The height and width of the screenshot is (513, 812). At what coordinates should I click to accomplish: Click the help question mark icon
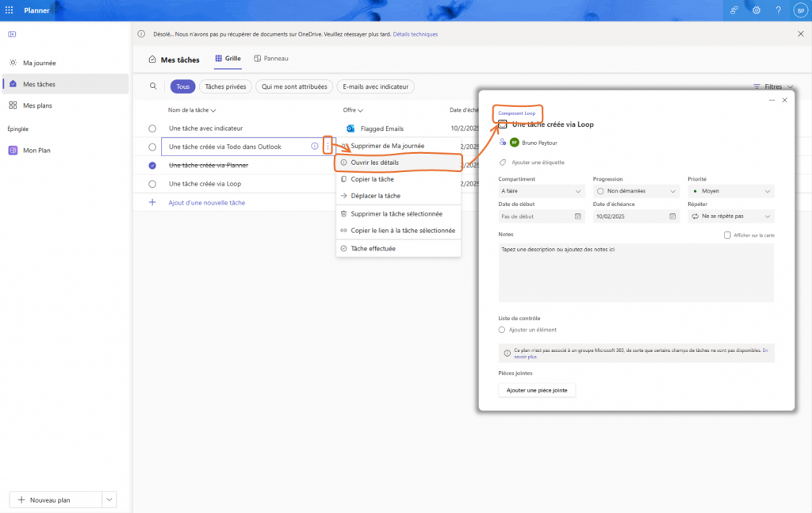(778, 10)
